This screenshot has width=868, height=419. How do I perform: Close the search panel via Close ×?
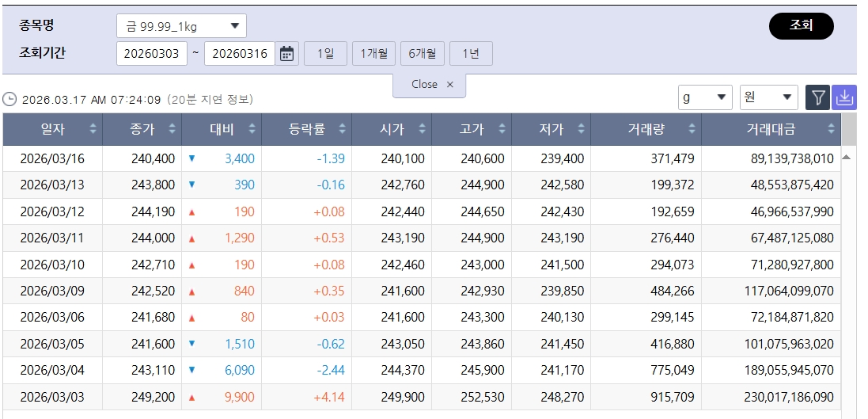430,85
